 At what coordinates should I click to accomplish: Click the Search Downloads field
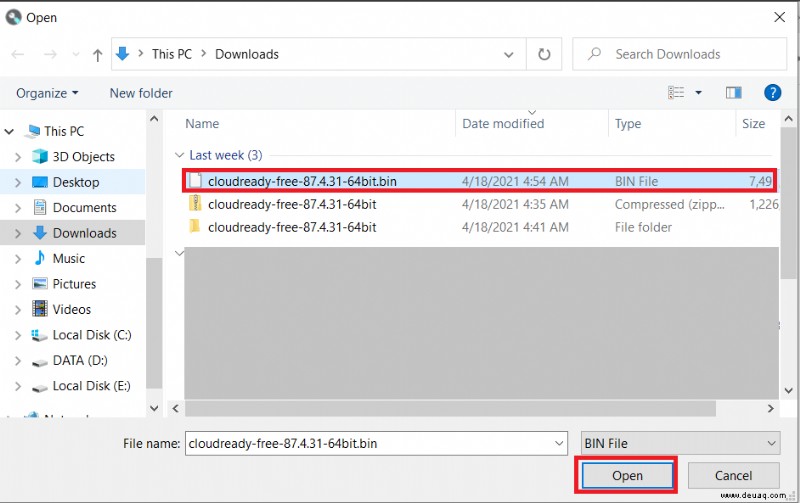[x=680, y=54]
